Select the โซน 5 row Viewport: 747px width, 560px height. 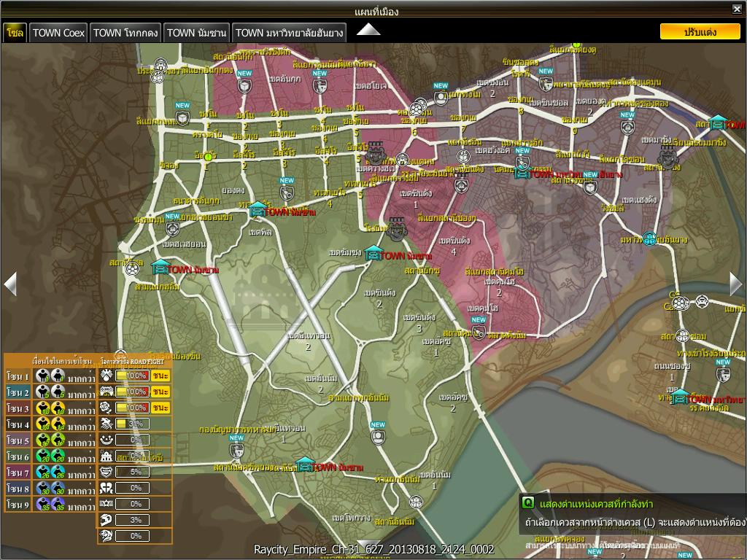pyautogui.click(x=50, y=440)
